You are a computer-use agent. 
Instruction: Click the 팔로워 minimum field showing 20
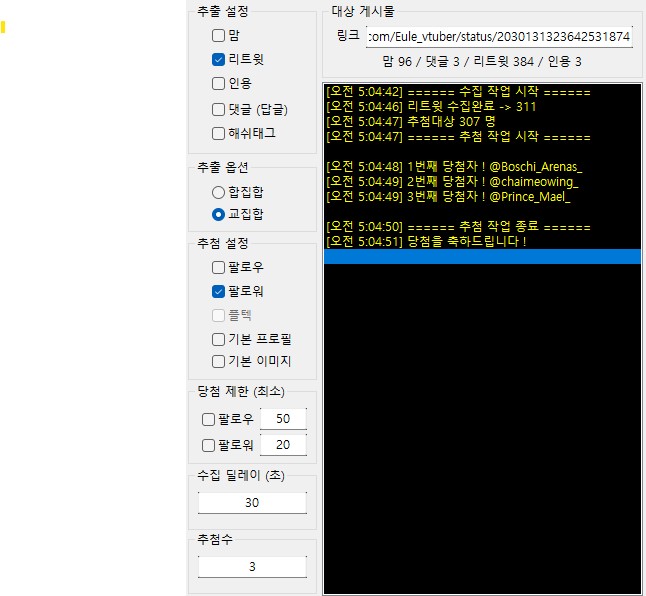click(283, 445)
